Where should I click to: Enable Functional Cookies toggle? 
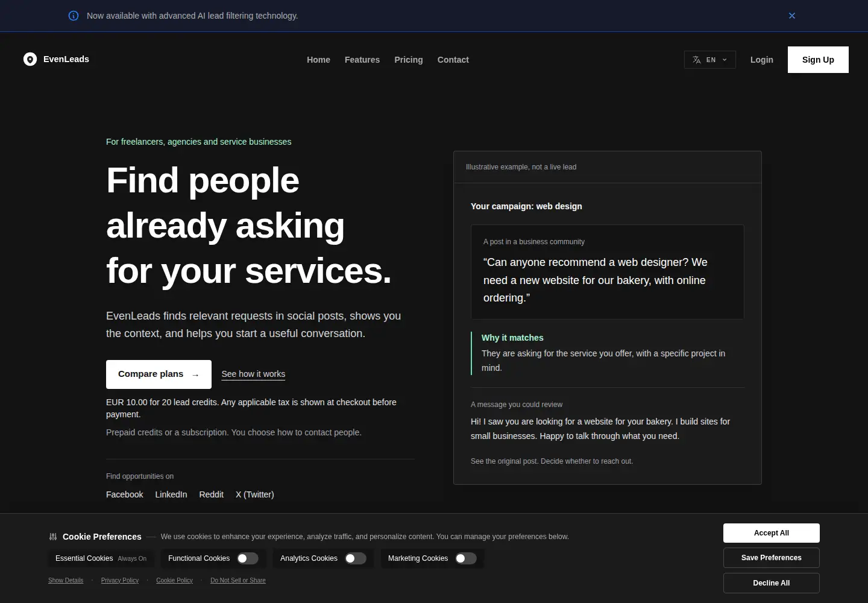coord(248,558)
